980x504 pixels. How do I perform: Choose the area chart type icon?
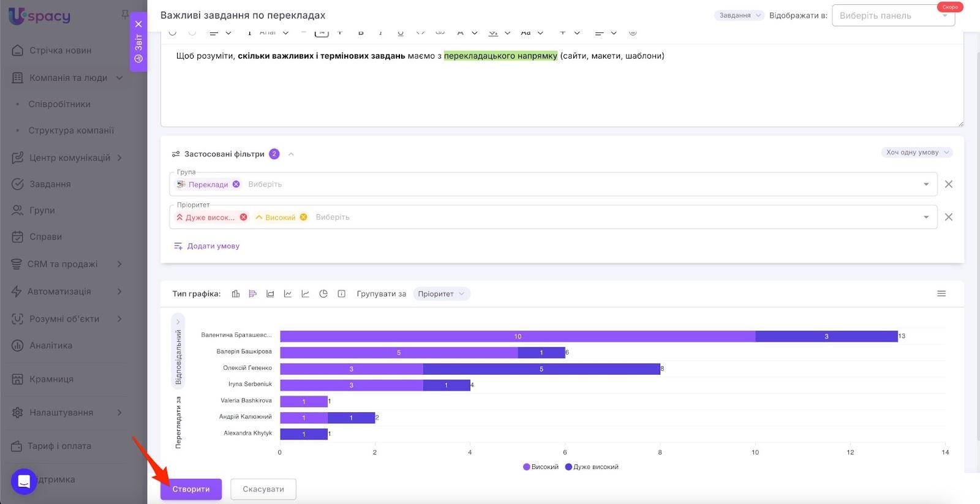click(270, 294)
